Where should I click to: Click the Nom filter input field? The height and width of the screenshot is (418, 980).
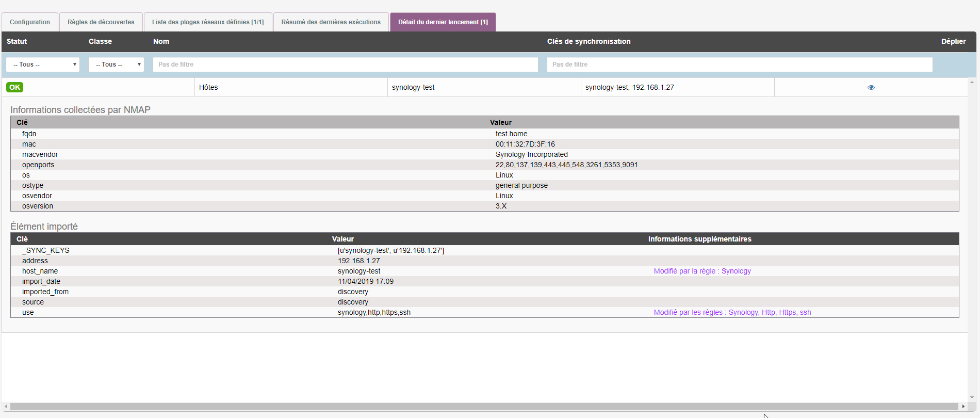(x=345, y=65)
